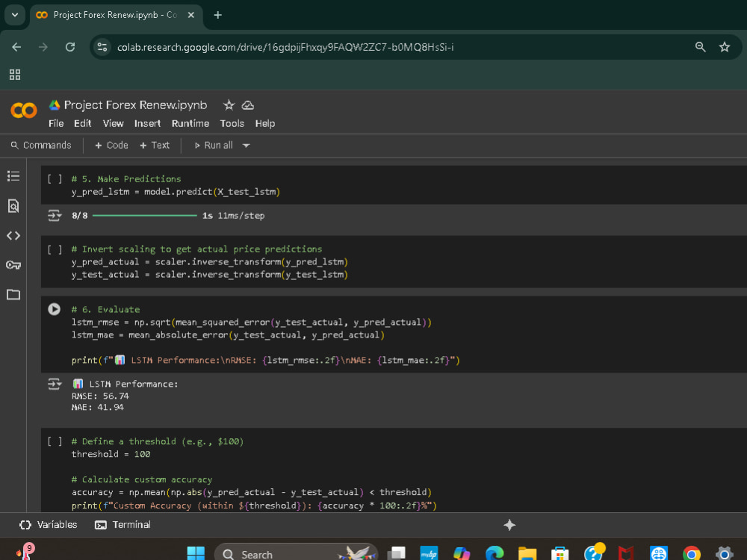
Task: Open the Table of contents sidebar icon
Action: coord(13,176)
